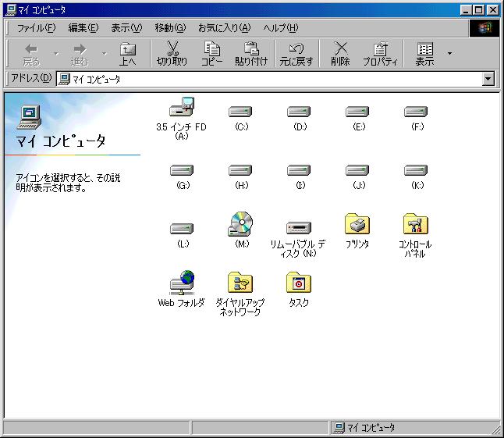Click the Windows logo throbber
Viewport: 504px width, 438px height.
484,28
